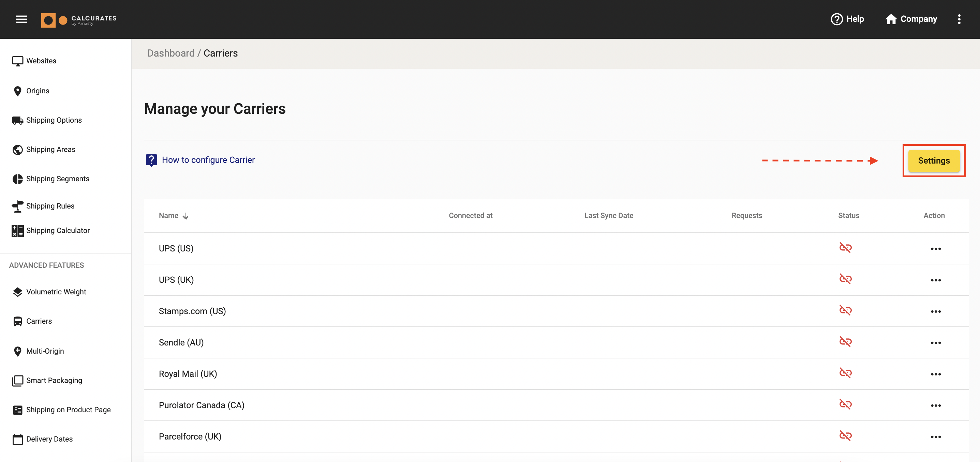The height and width of the screenshot is (462, 980).
Task: Click the Smart Packaging icon
Action: tap(17, 381)
